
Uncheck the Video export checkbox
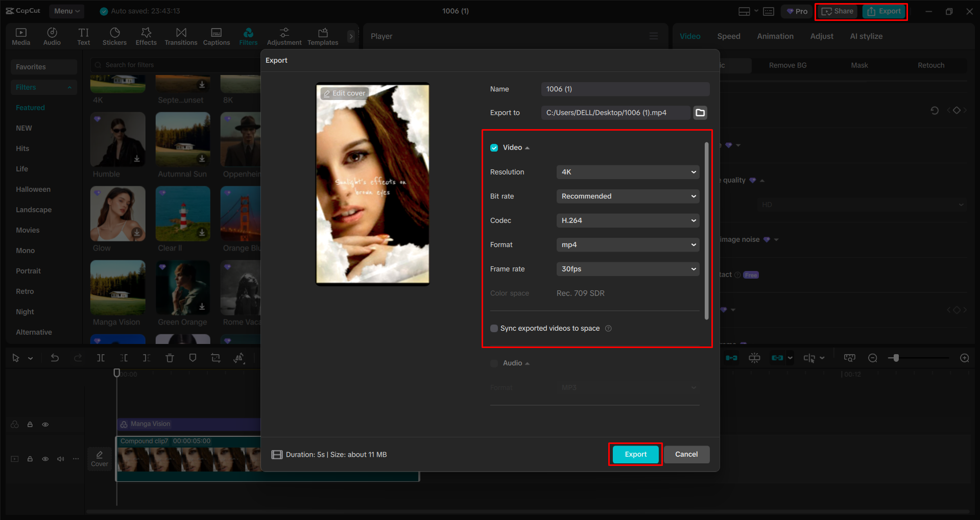(494, 147)
